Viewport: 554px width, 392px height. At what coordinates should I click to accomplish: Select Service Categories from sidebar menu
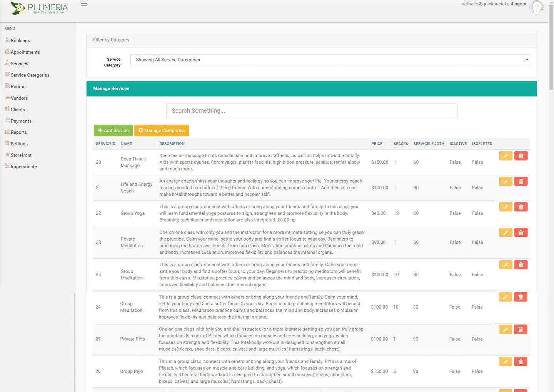click(30, 75)
